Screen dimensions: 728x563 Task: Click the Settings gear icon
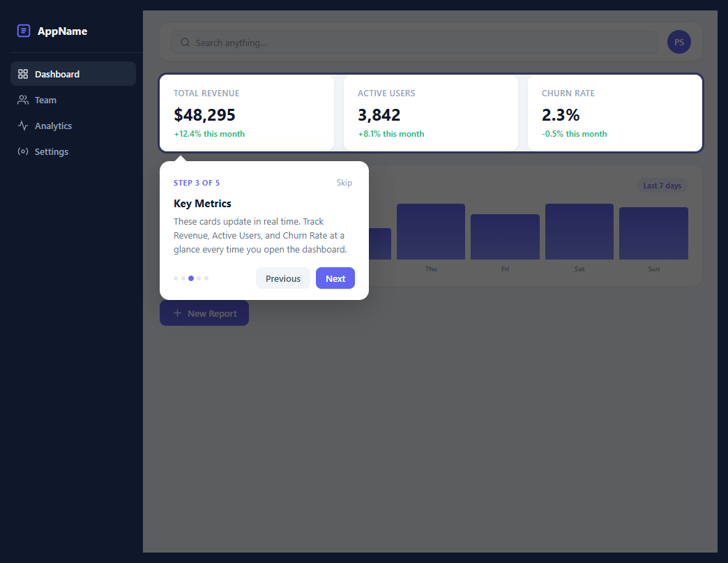(x=23, y=151)
